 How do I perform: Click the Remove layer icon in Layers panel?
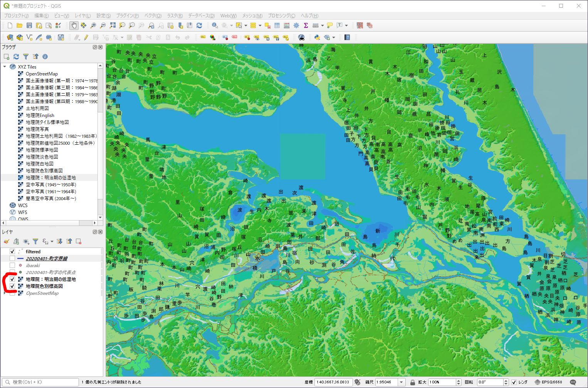[79, 241]
